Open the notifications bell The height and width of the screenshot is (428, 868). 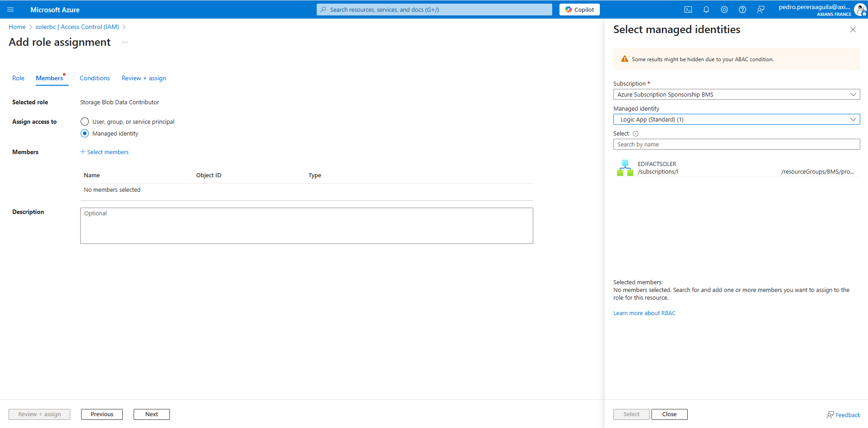tap(706, 10)
